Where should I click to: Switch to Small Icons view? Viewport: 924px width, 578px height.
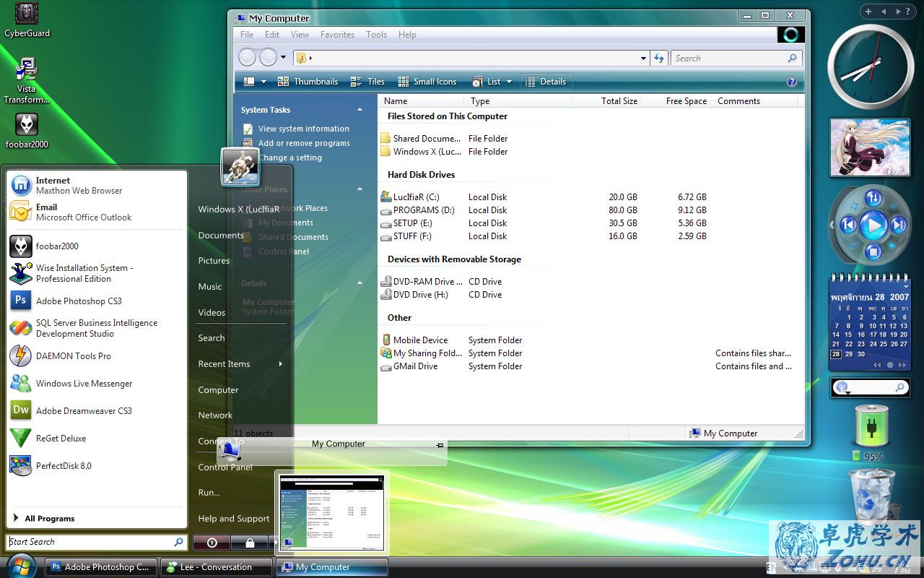point(426,82)
